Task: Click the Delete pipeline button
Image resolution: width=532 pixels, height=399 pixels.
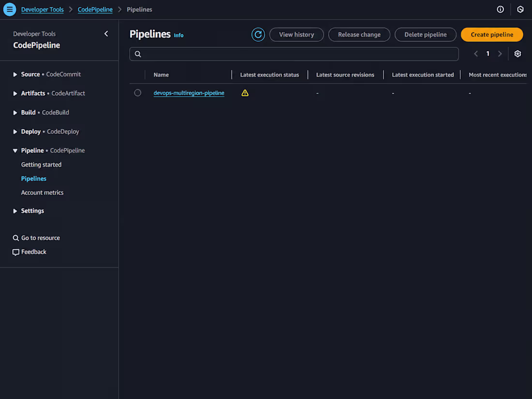Action: pyautogui.click(x=425, y=35)
